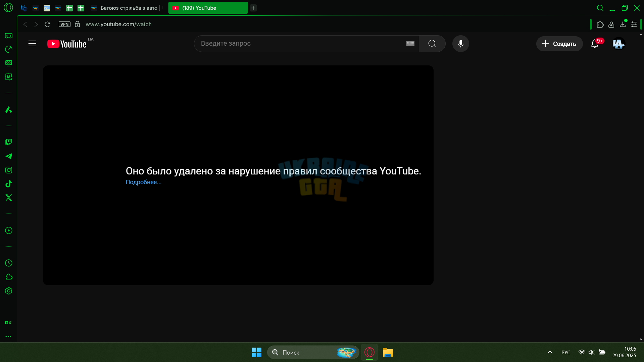Open Instagram panel in sidebar
The width and height of the screenshot is (644, 362).
pyautogui.click(x=9, y=170)
